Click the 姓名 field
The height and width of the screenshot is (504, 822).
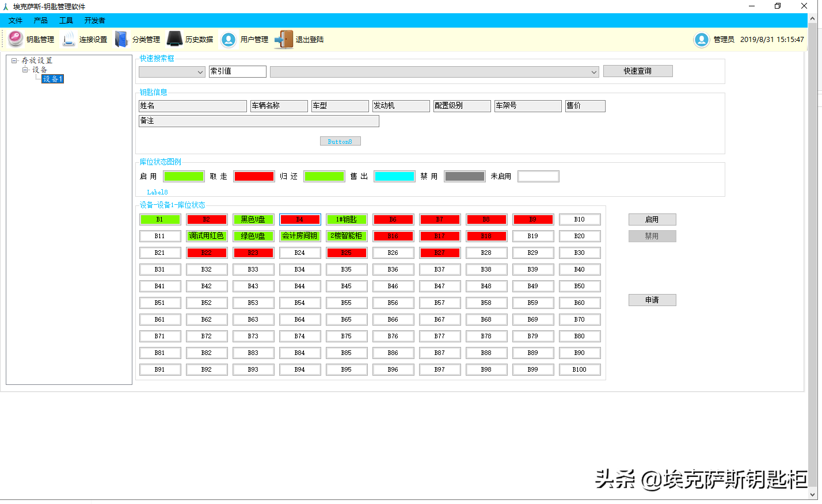[x=193, y=106]
